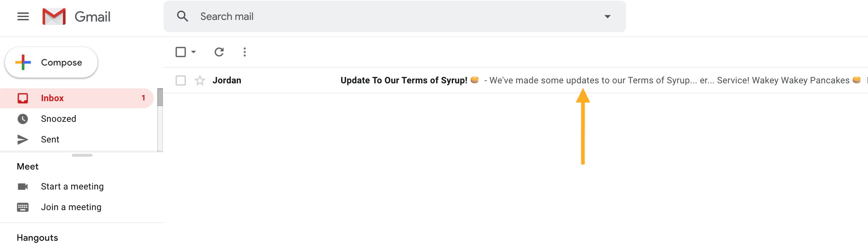Open the main menu hamburger icon
868x250 pixels.
[x=23, y=16]
